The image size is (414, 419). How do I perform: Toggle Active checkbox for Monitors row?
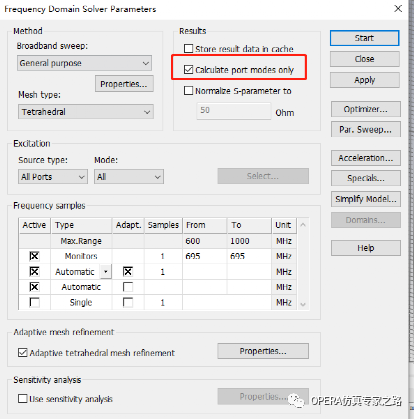[34, 256]
